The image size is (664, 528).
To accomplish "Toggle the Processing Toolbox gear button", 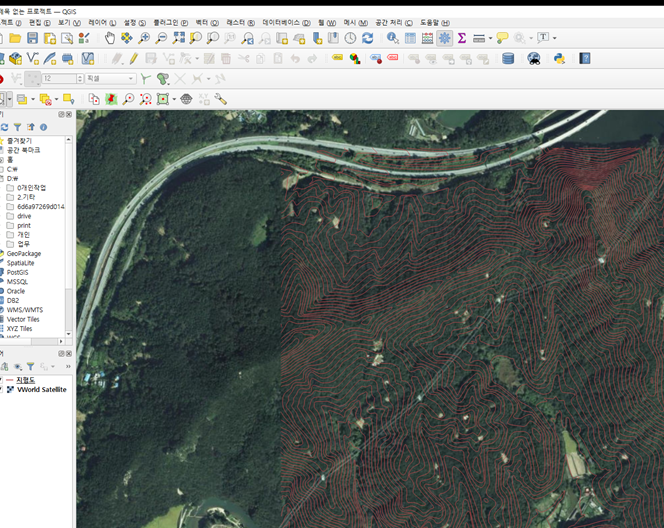I will (x=444, y=38).
